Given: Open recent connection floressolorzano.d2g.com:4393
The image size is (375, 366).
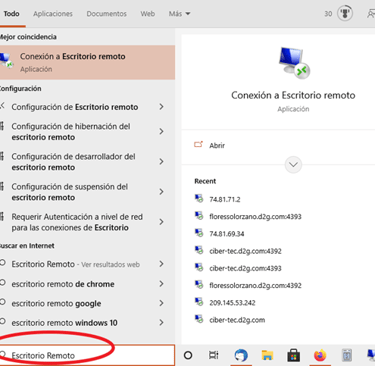Looking at the screenshot, I should click(x=255, y=217).
